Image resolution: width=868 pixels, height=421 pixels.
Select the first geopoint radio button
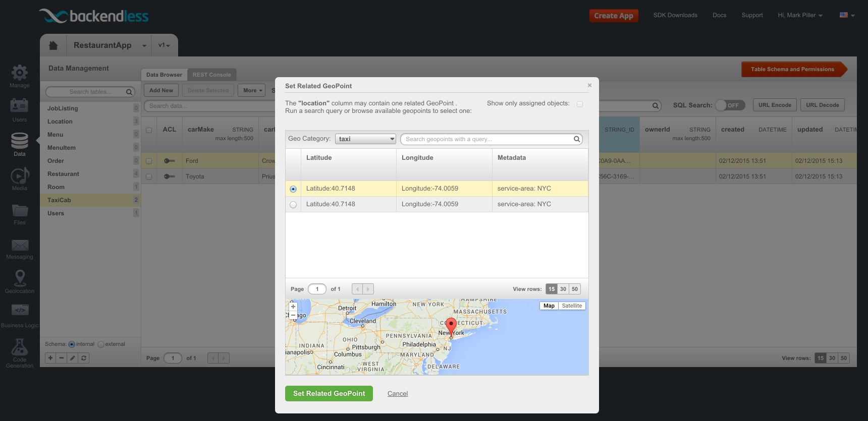[x=293, y=189]
